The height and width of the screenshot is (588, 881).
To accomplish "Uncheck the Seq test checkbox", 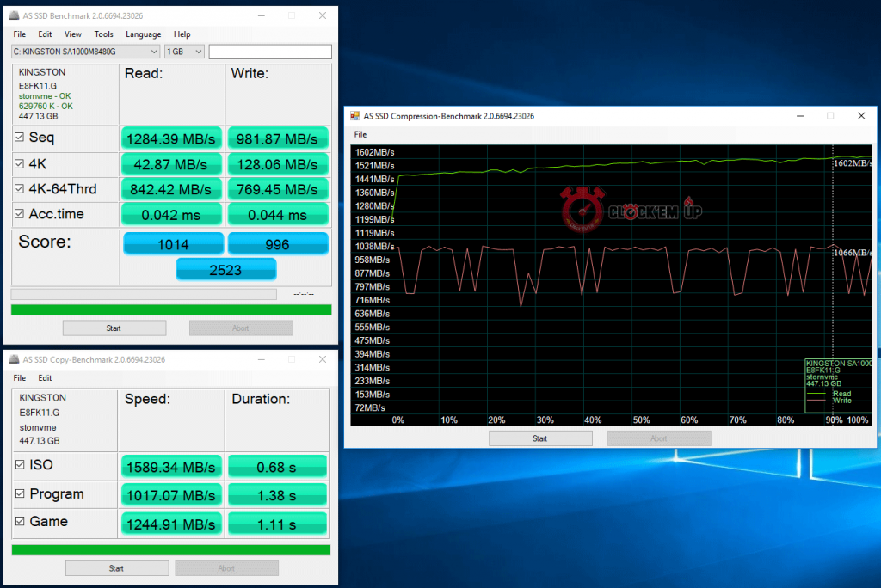I will (x=20, y=138).
